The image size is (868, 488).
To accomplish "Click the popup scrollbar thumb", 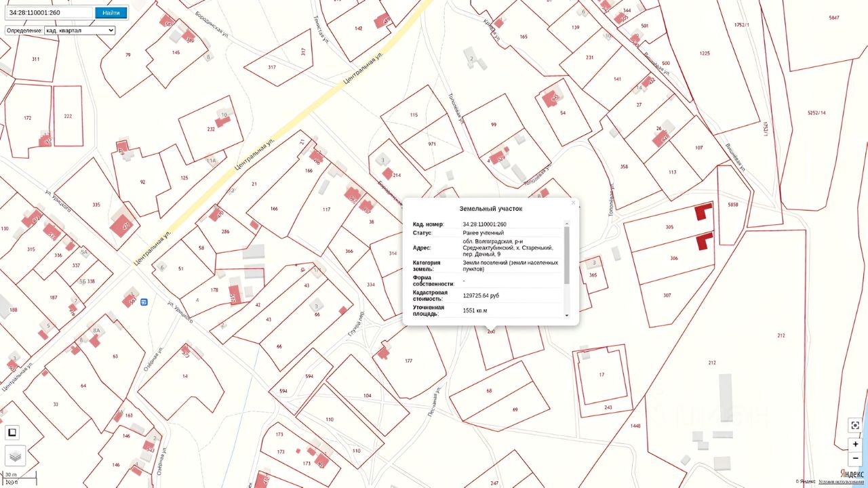I will pos(567,255).
